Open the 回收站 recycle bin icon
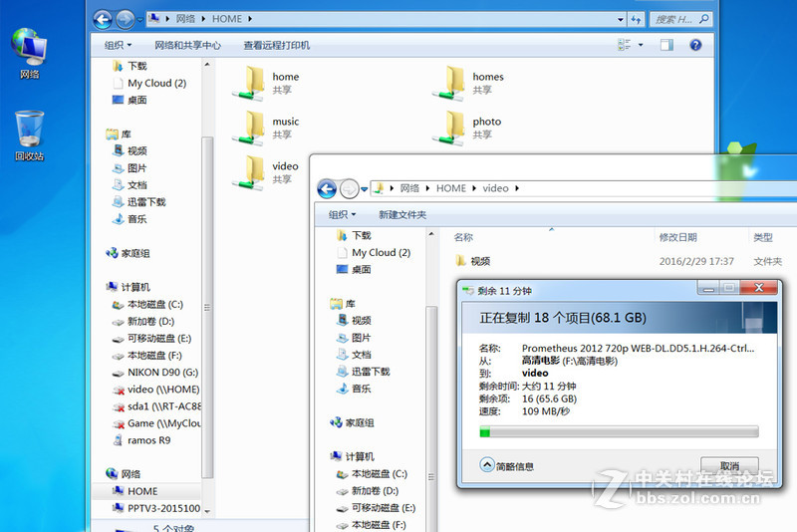The height and width of the screenshot is (532, 797). 30,135
